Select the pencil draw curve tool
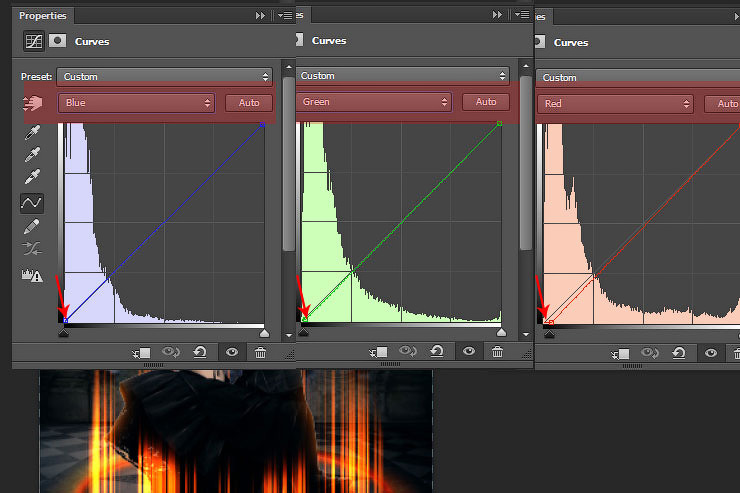The height and width of the screenshot is (493, 740). pos(33,226)
